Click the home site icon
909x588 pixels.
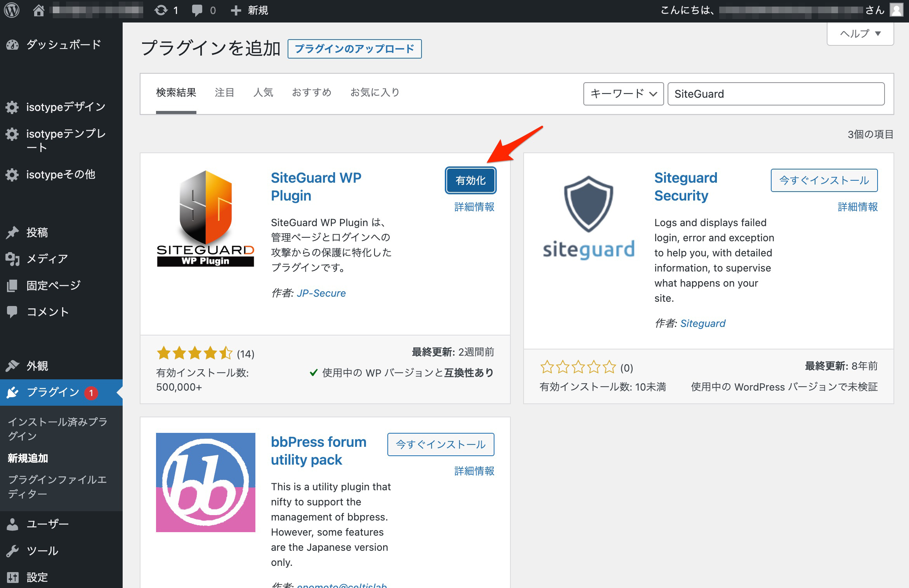click(38, 10)
